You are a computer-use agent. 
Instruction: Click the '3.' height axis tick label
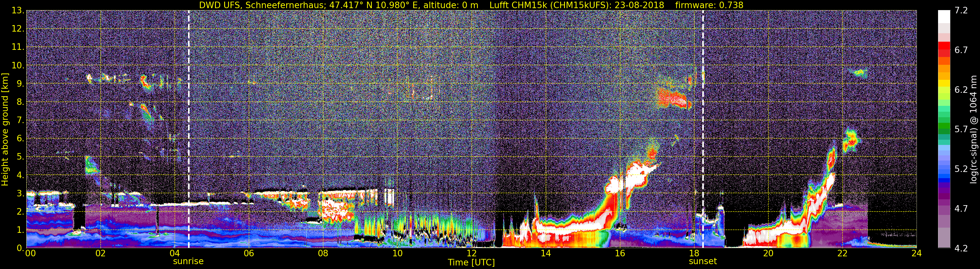pos(20,193)
